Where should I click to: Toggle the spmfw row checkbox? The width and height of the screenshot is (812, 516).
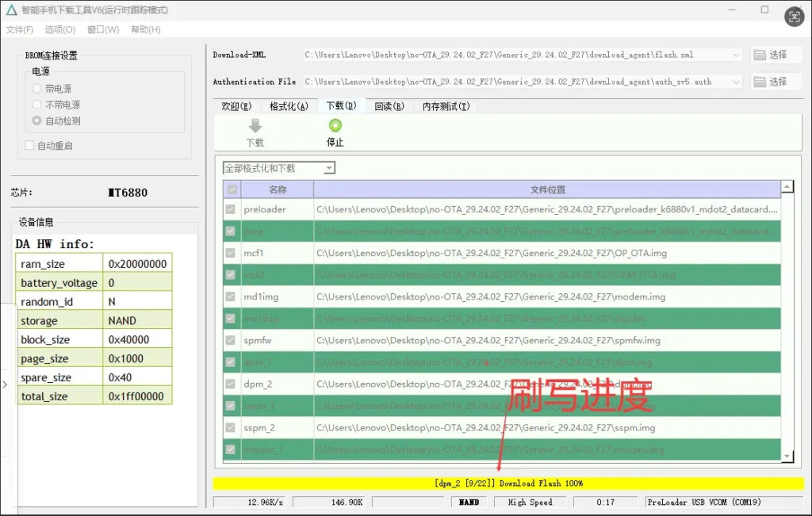tap(231, 341)
